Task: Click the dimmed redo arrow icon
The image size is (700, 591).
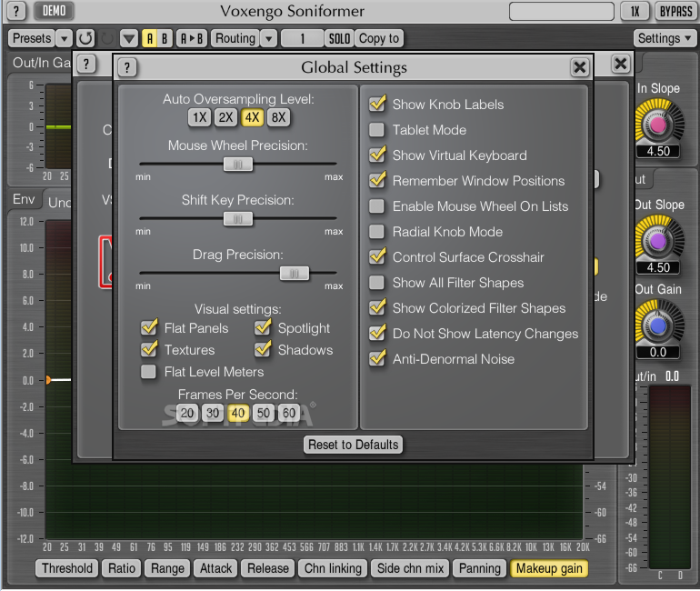Action: 107,38
